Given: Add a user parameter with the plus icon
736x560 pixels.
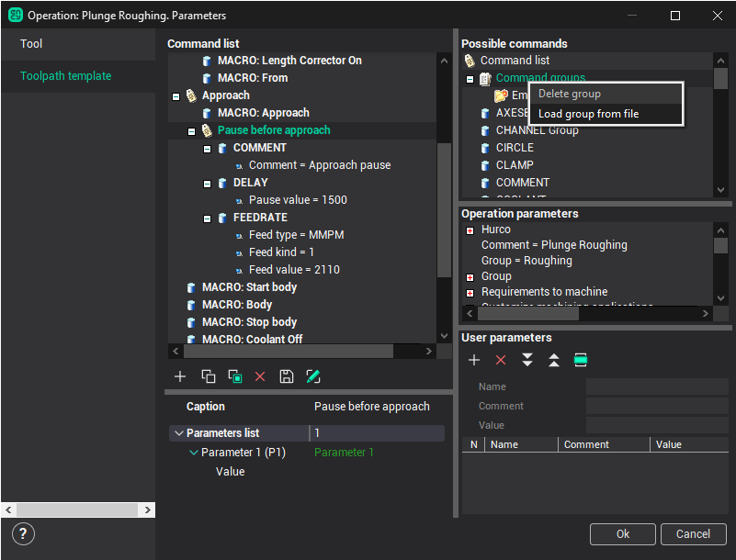Looking at the screenshot, I should point(474,360).
